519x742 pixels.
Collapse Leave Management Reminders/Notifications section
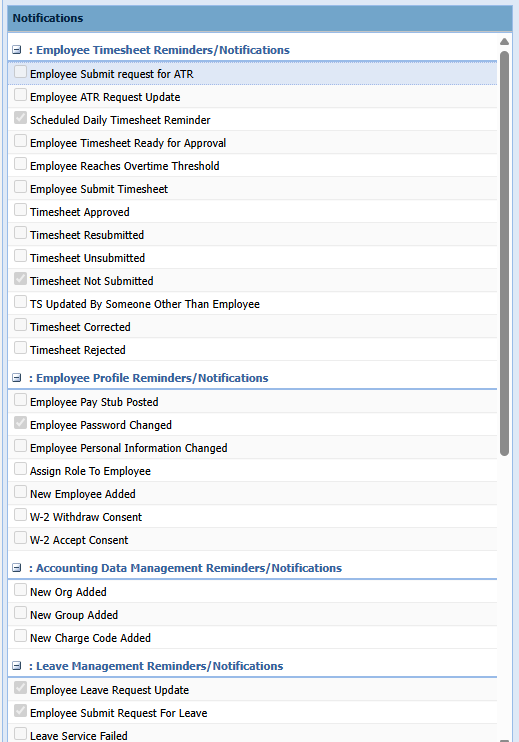pos(17,665)
